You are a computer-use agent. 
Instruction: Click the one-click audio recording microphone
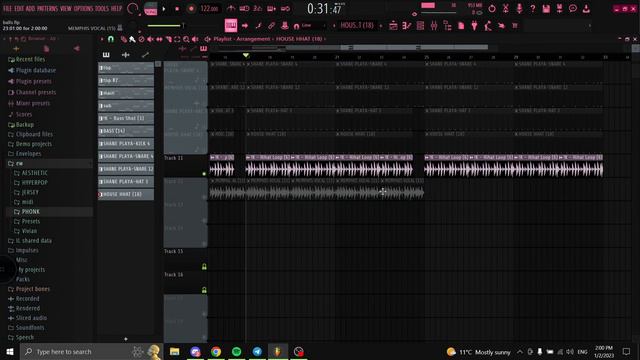click(519, 8)
